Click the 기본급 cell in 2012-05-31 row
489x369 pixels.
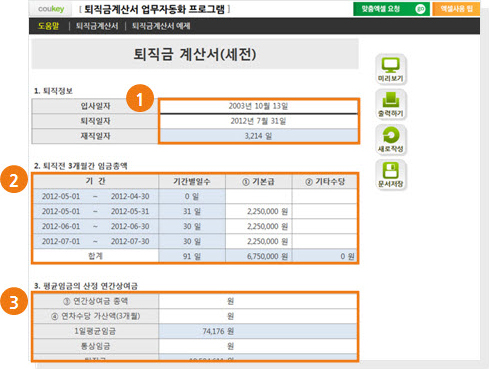(259, 211)
